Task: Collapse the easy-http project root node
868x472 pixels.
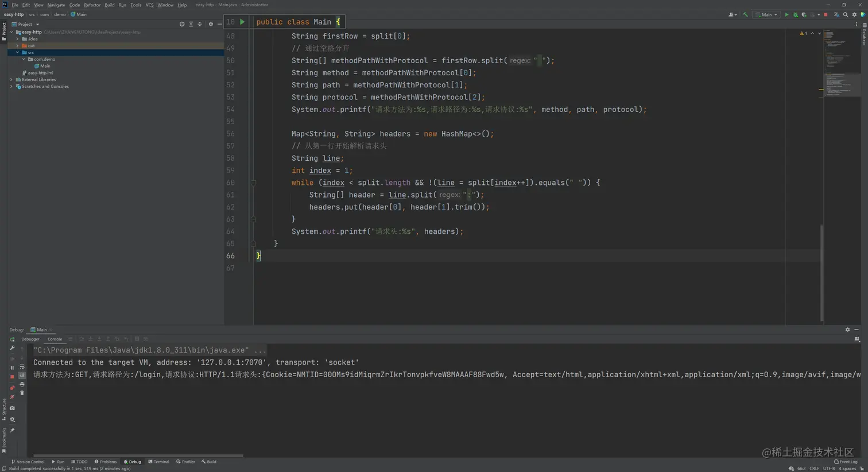Action: coord(11,32)
